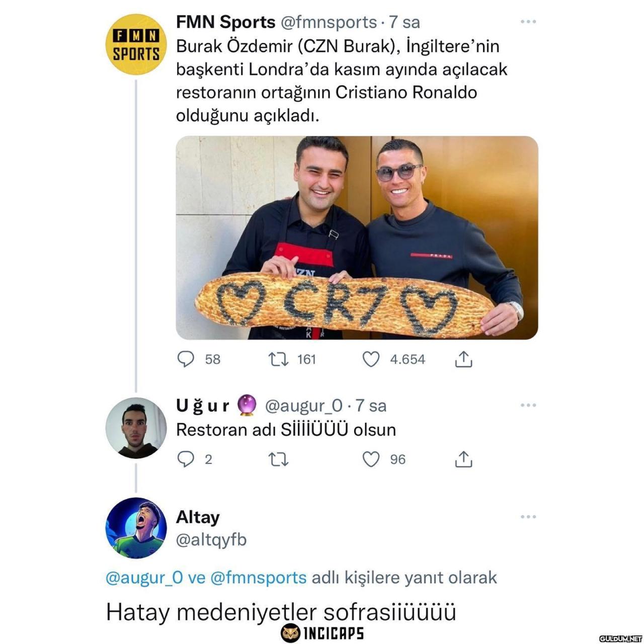Share the FMN Sports tweet
The width and height of the screenshot is (644, 644).
463,359
